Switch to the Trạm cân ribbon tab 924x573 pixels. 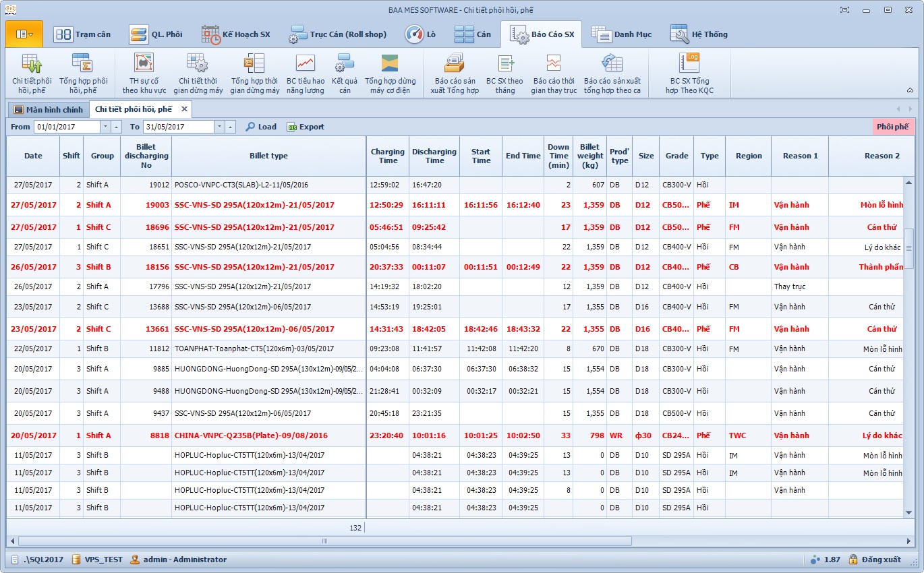(82, 34)
